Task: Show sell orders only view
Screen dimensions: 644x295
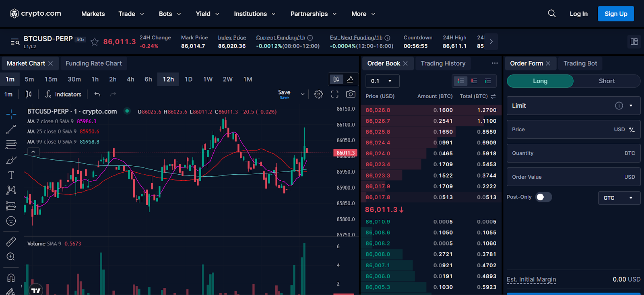Action: [x=475, y=81]
